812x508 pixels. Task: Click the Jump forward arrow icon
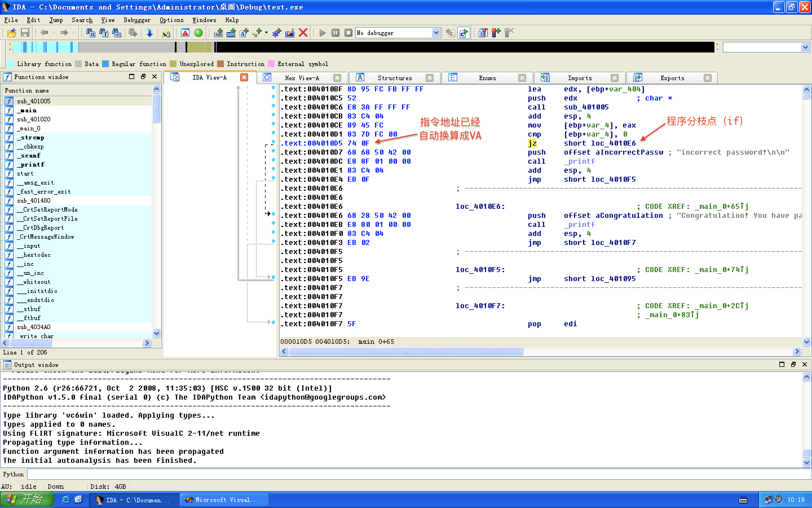(x=64, y=32)
